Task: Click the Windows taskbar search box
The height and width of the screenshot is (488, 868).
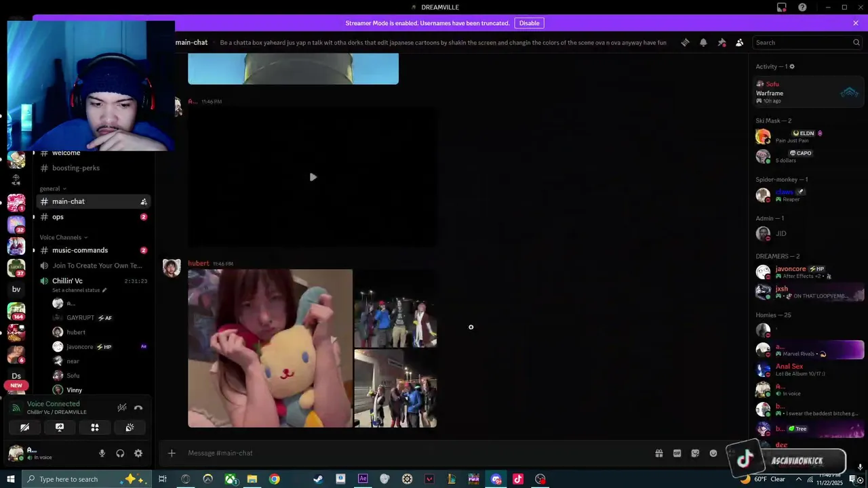Action: coord(86,479)
